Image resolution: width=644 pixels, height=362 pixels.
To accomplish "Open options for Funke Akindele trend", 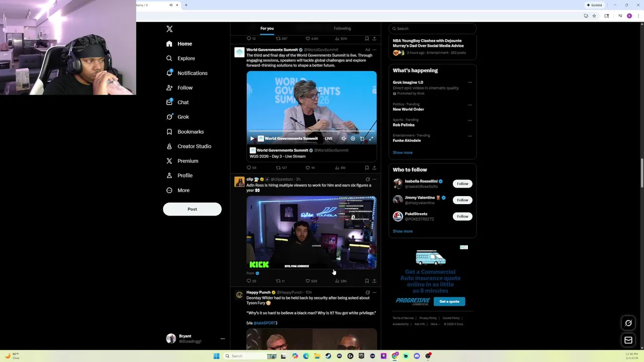I will coord(470,136).
